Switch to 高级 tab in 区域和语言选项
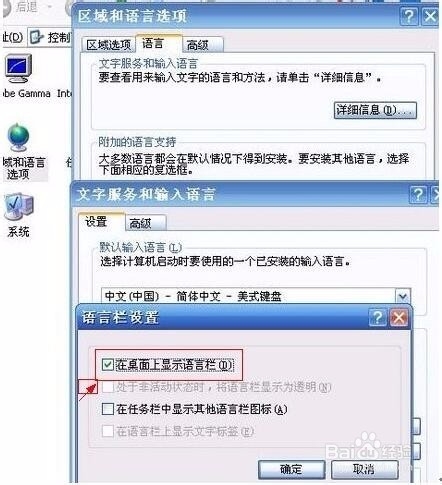Viewport: 442px width, 485px height. coord(203,44)
